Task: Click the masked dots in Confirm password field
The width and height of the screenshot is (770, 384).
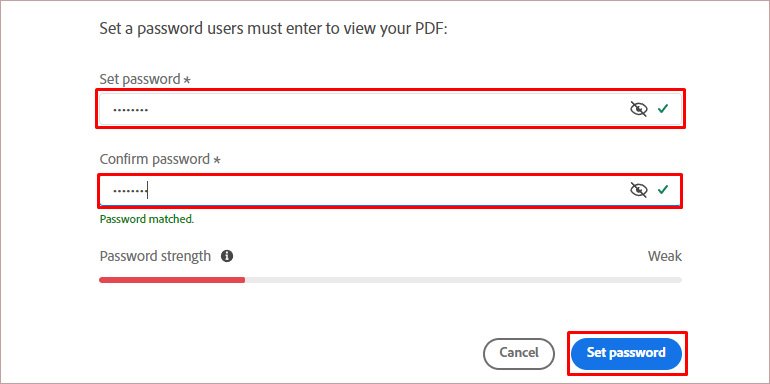Action: [x=130, y=190]
